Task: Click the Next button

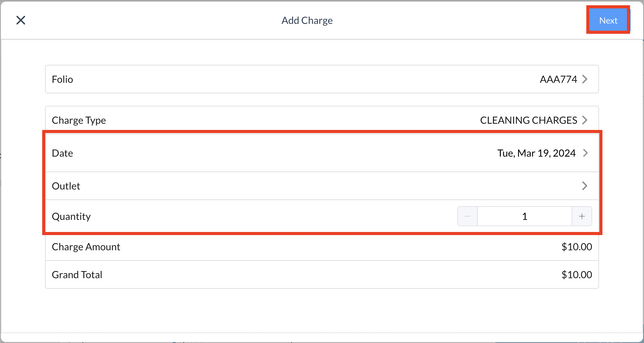Action: [608, 20]
